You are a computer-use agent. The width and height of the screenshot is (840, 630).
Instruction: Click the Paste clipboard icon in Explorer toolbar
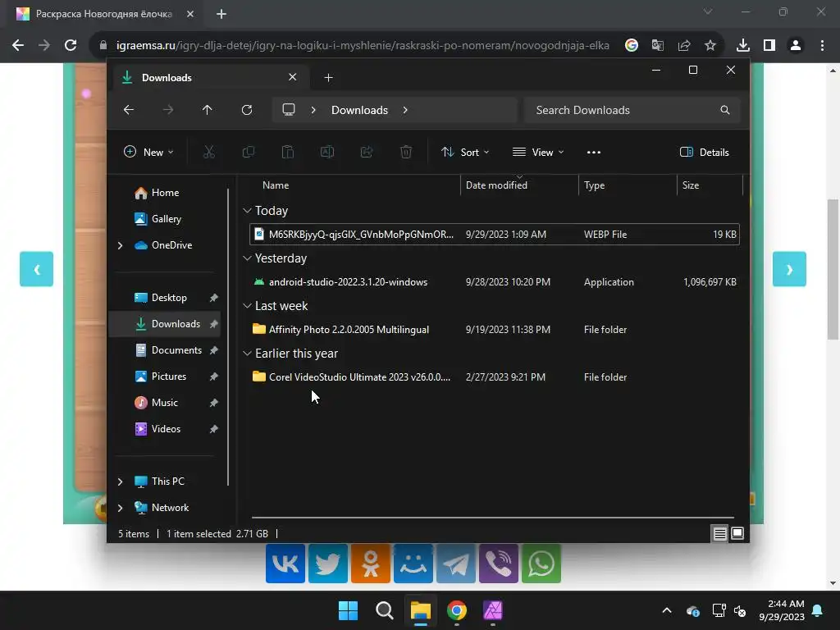tap(288, 152)
